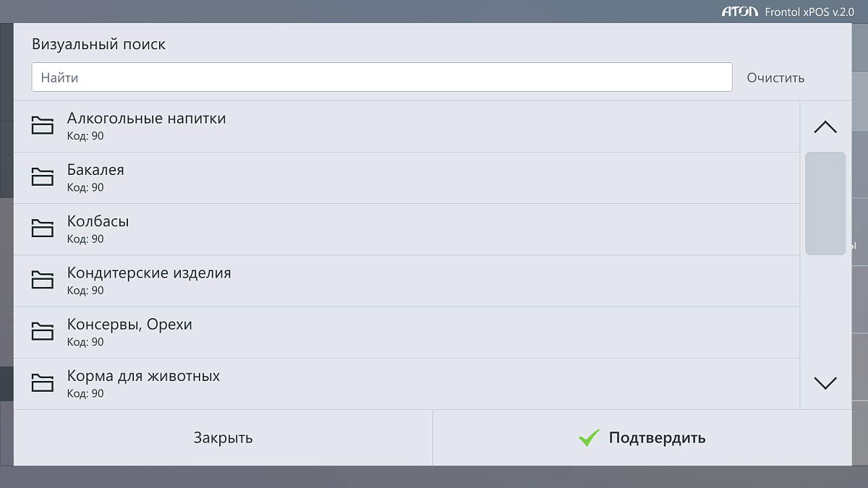The height and width of the screenshot is (488, 868).
Task: Click the Кондитерские изделия folder icon
Action: coord(43,280)
